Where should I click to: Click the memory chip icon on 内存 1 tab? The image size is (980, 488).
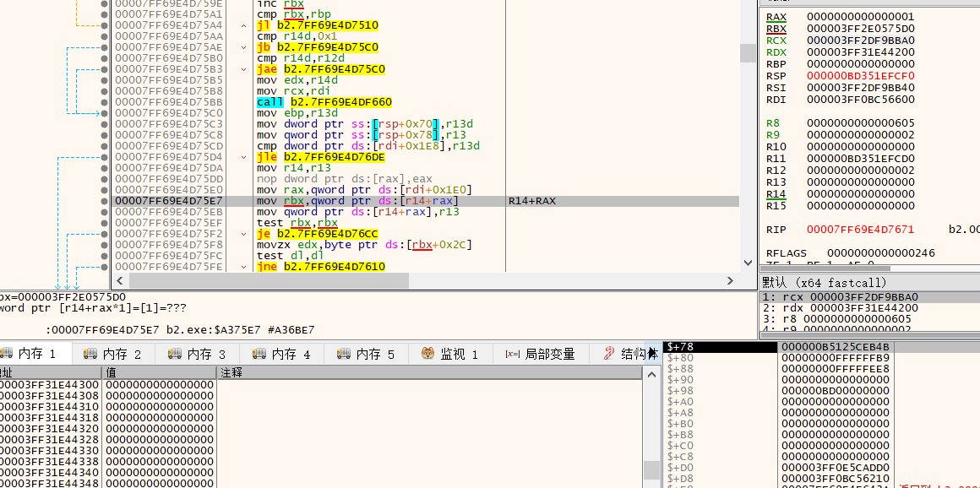7,354
